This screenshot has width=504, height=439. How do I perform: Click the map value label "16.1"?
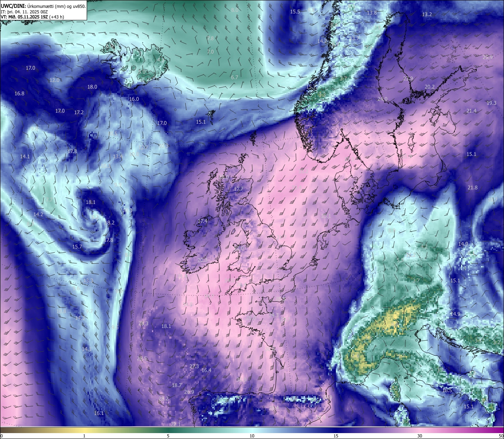[x=99, y=413]
